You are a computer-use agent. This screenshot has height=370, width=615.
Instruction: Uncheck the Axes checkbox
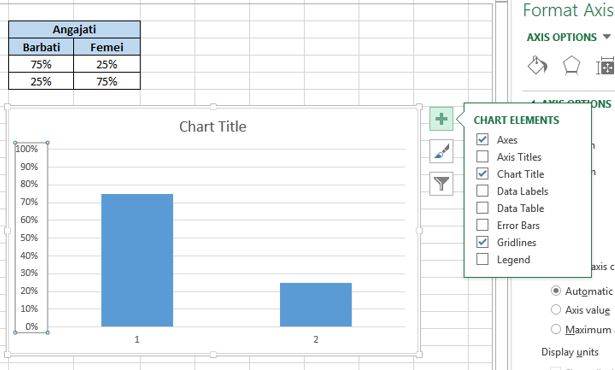pyautogui.click(x=482, y=139)
